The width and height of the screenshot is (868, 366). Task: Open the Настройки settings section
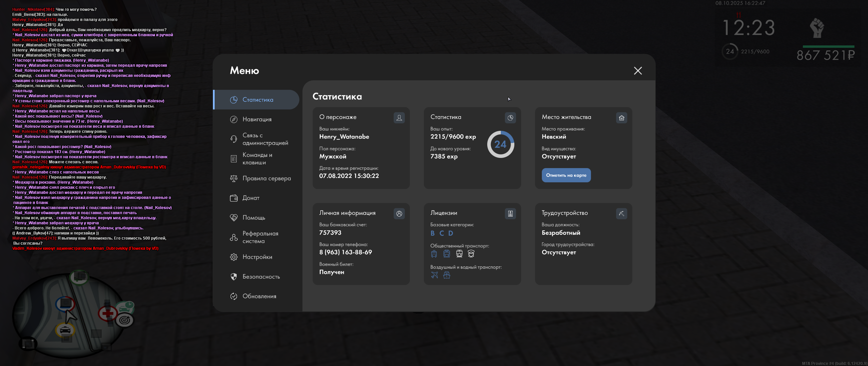tap(257, 257)
